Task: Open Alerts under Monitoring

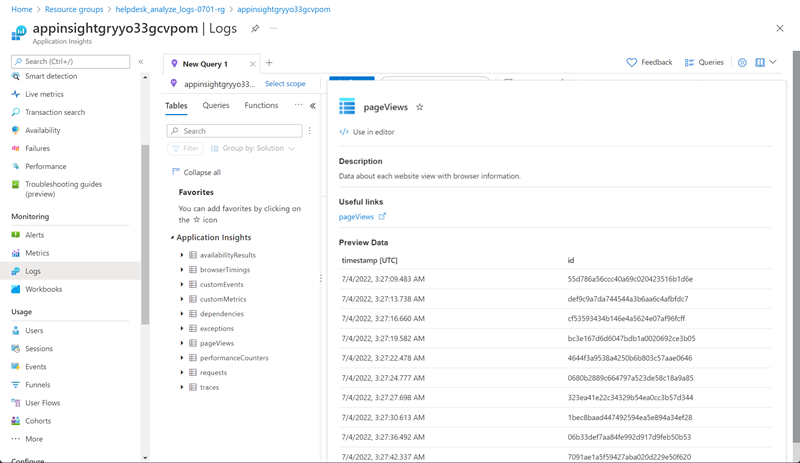Action: click(x=35, y=235)
